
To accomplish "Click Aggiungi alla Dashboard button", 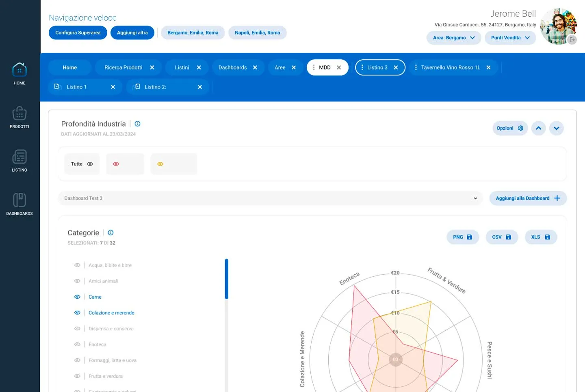I will point(527,198).
